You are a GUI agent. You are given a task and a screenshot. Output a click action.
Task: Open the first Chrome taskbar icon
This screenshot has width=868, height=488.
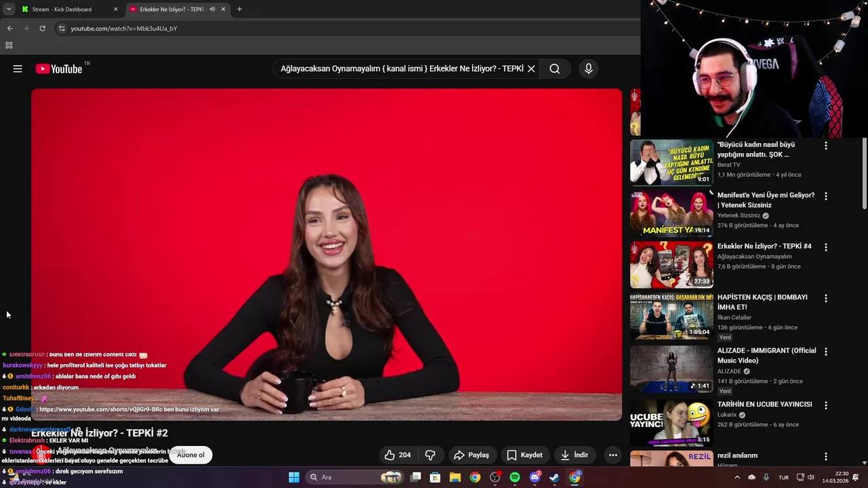475,477
